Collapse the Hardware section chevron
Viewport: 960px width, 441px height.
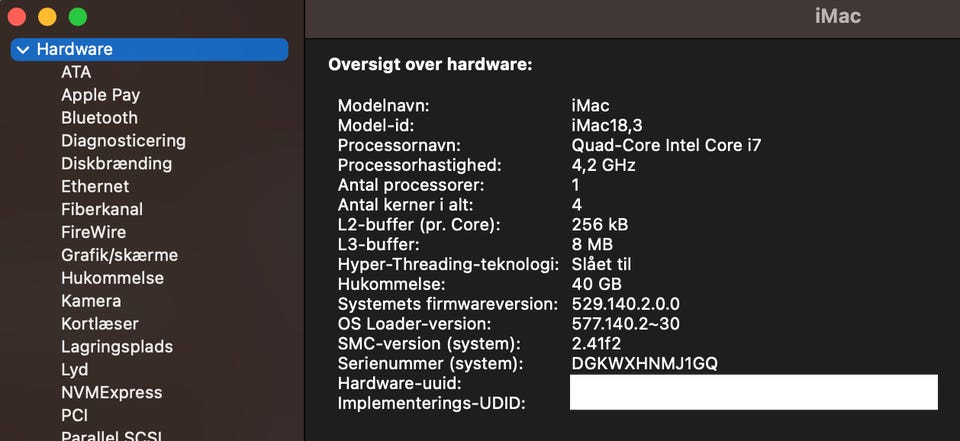[x=22, y=49]
